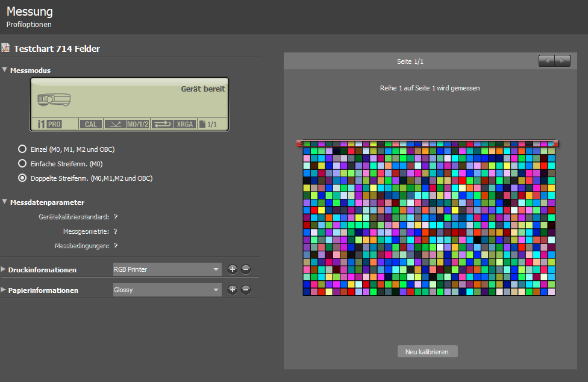Select Einzel (M0, M1, M2 und OBC) mode

click(x=22, y=149)
